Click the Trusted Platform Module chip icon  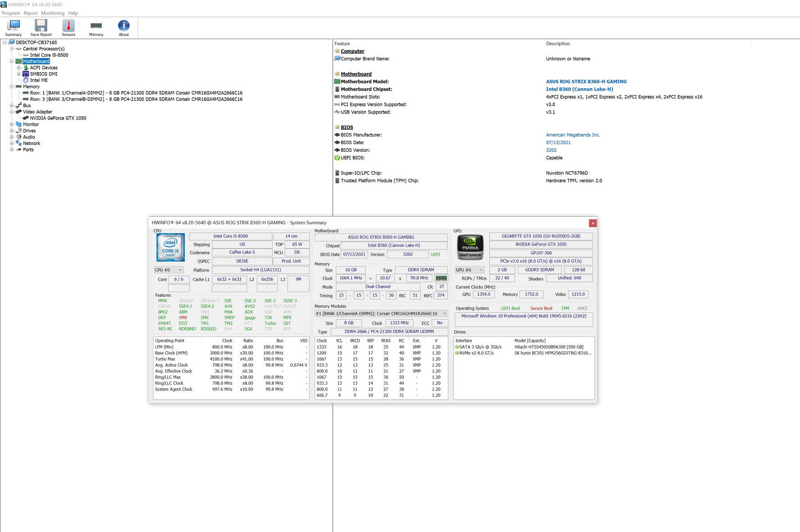[x=337, y=181]
